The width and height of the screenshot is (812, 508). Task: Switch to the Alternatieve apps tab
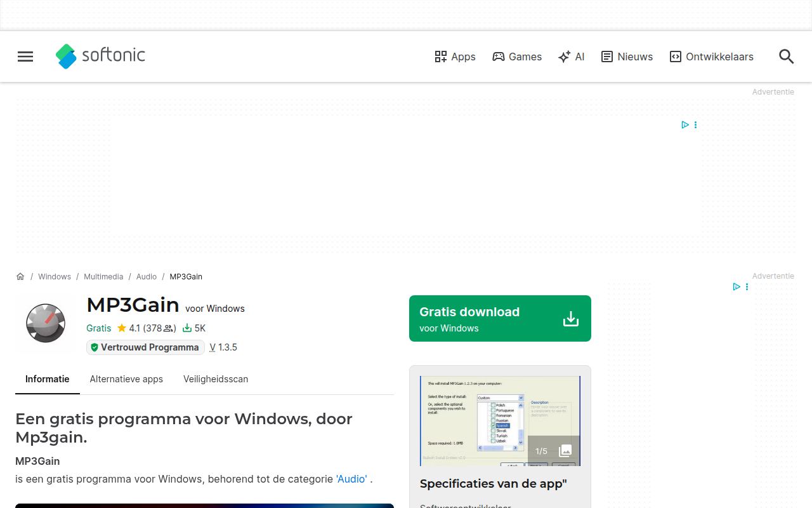click(126, 379)
